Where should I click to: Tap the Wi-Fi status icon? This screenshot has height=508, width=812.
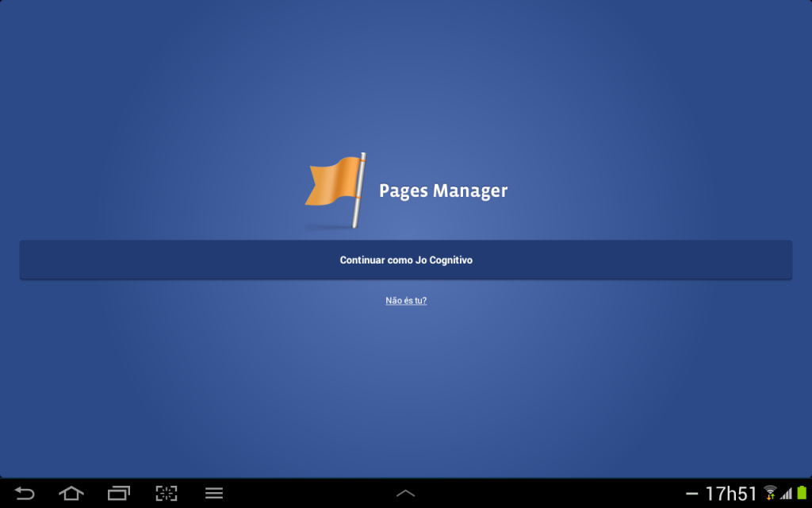click(x=770, y=492)
